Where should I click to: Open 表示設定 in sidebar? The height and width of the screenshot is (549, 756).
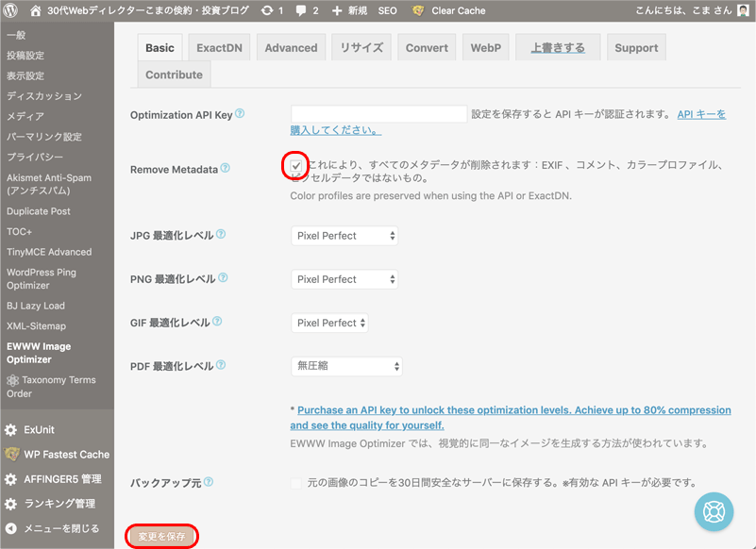click(25, 75)
